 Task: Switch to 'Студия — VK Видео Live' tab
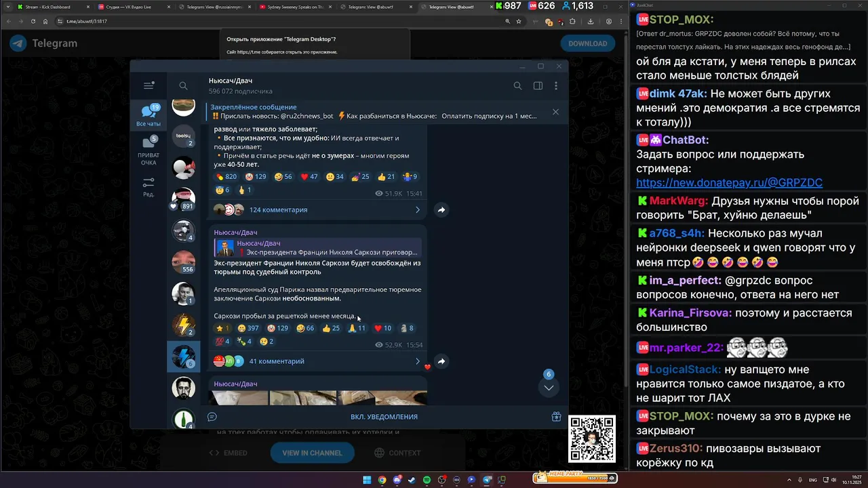tap(134, 7)
